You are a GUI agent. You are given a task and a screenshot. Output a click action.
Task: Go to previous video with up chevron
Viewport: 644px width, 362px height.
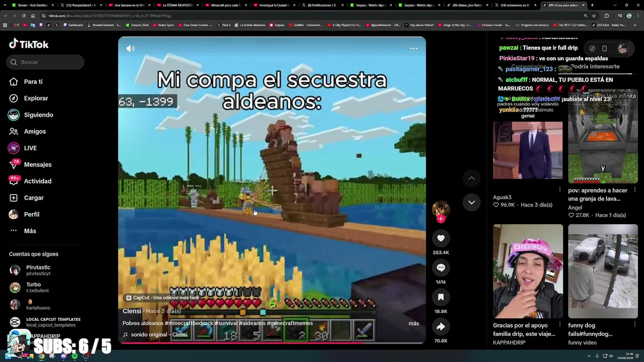click(471, 178)
